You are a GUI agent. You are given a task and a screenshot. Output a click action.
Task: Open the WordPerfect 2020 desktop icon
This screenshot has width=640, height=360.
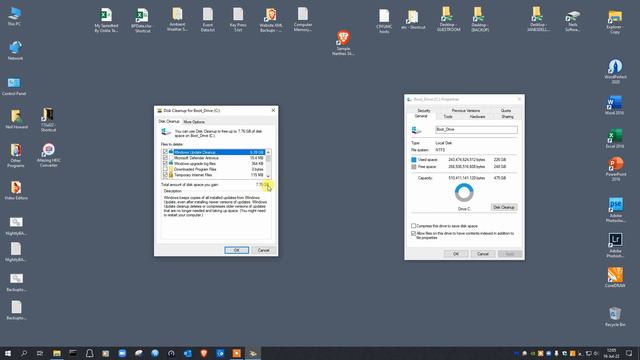pos(615,71)
